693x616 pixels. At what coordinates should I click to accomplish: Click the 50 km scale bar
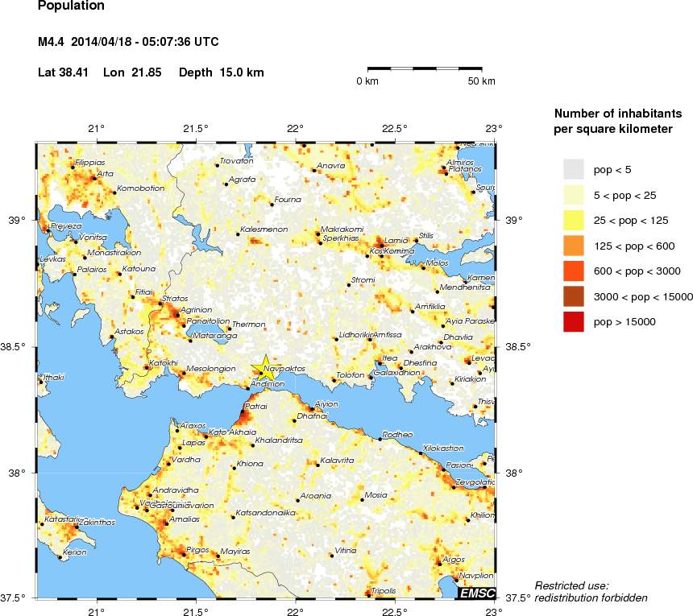425,69
